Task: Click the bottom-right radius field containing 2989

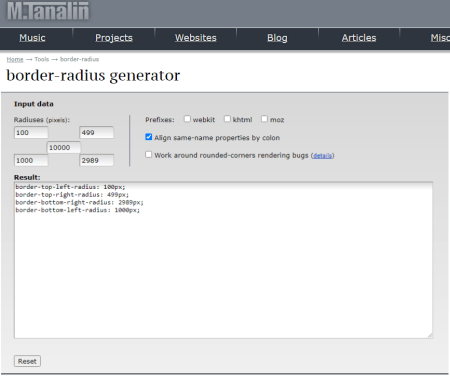Action: click(96, 160)
